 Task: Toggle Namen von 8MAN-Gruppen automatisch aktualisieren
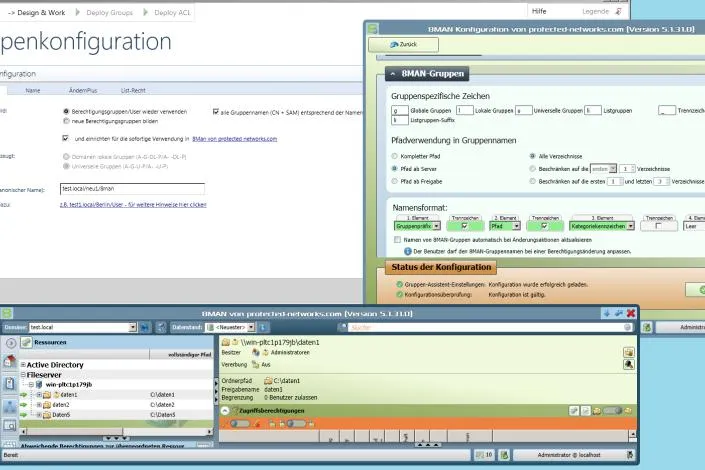tap(397, 240)
